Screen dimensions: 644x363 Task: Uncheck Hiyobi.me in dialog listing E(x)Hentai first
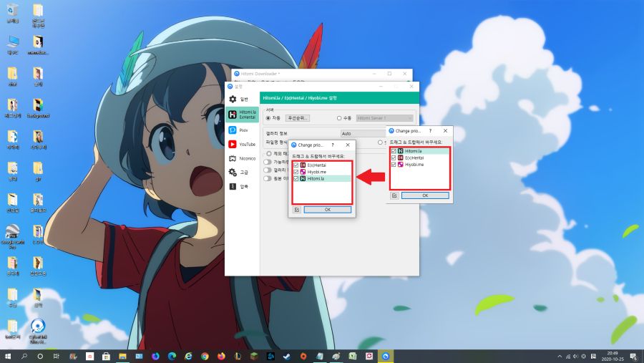[296, 172]
